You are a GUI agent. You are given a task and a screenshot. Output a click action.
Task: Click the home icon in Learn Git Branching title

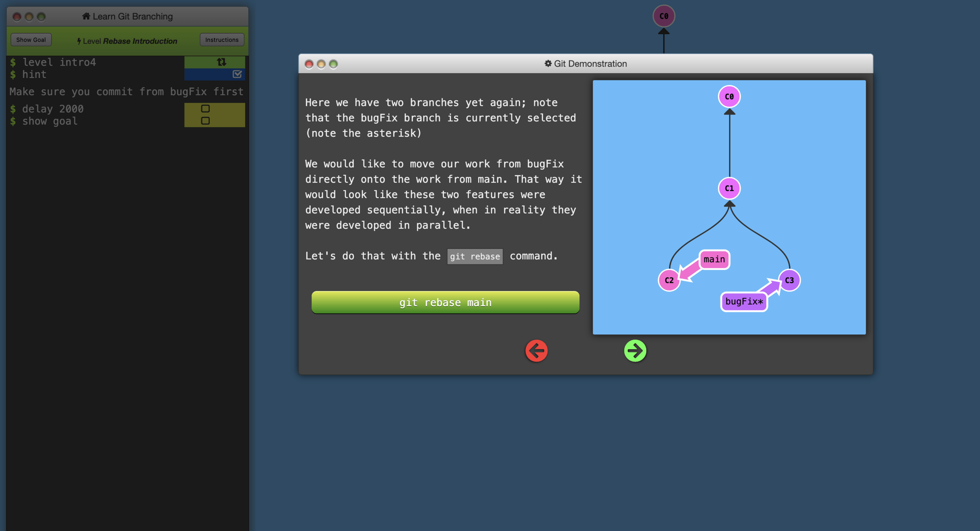pyautogui.click(x=86, y=16)
